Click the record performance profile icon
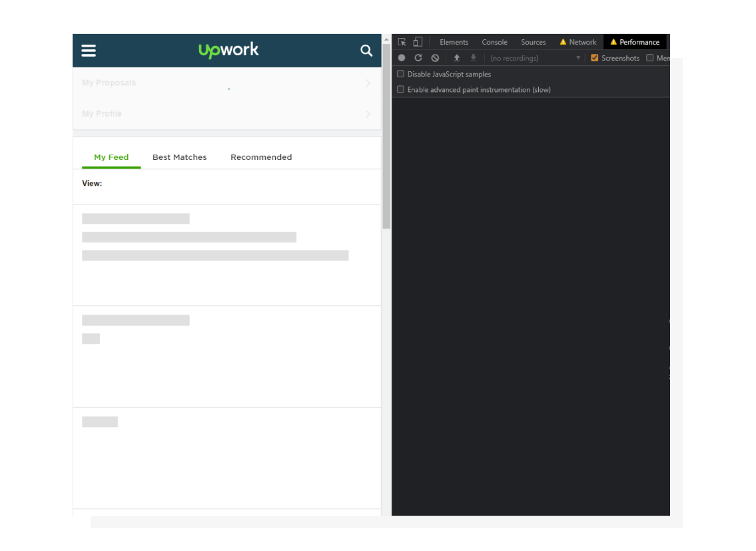756x551 pixels. click(402, 58)
